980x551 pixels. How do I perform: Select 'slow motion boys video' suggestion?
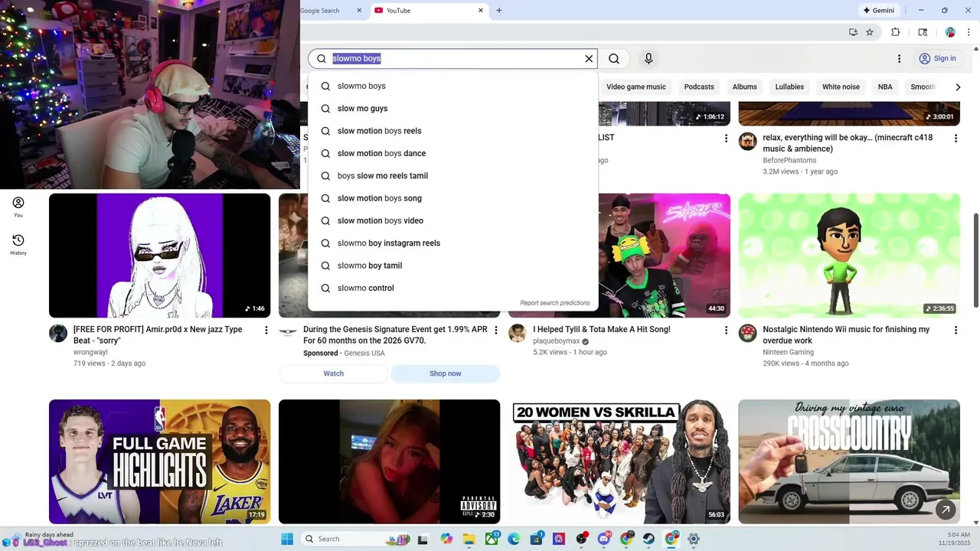click(x=453, y=220)
